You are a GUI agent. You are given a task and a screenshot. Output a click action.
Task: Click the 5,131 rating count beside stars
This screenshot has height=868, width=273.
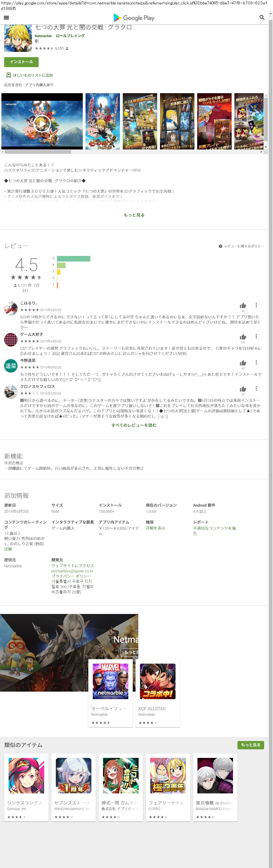59,49
